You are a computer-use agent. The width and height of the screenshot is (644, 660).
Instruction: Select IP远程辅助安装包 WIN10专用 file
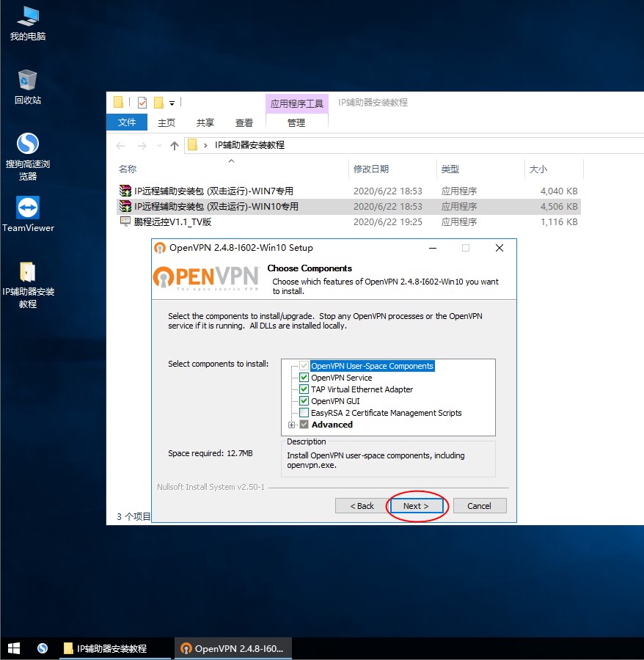tap(348, 206)
